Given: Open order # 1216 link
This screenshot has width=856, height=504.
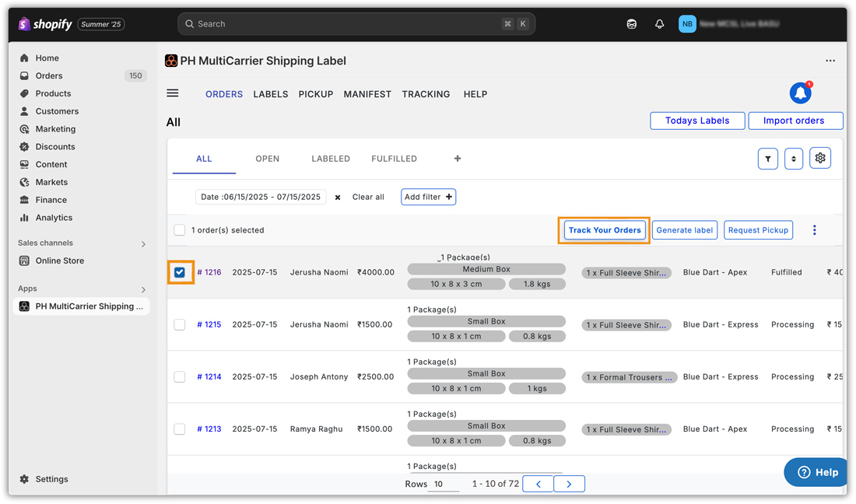Looking at the screenshot, I should (209, 272).
